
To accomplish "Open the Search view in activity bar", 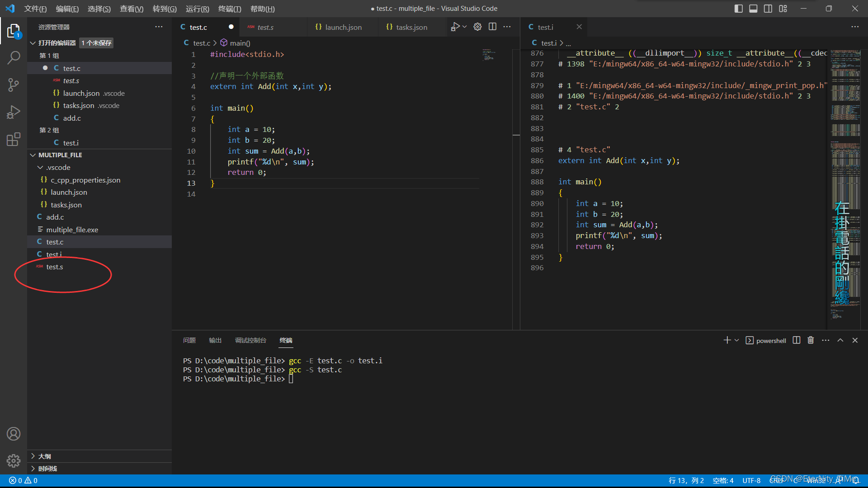I will [x=14, y=57].
